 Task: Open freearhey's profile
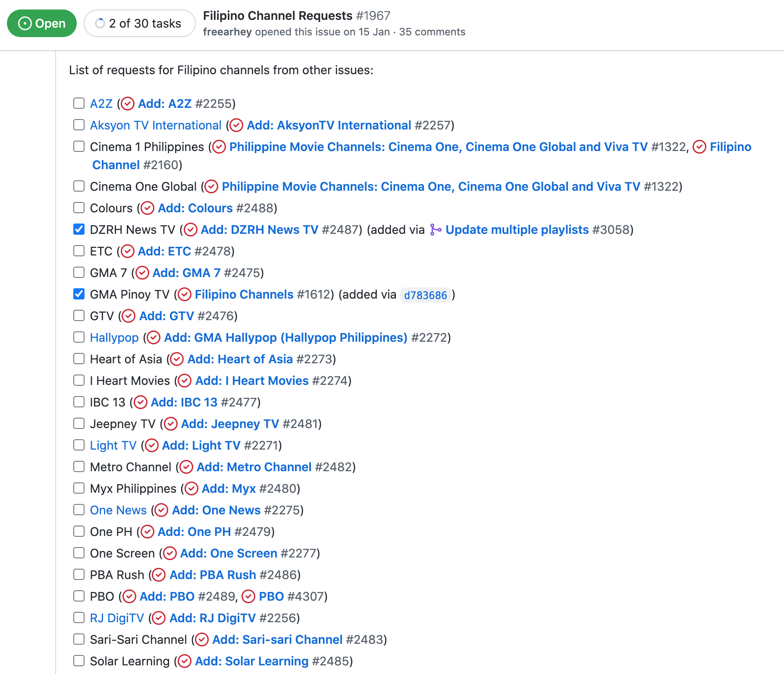tap(229, 31)
